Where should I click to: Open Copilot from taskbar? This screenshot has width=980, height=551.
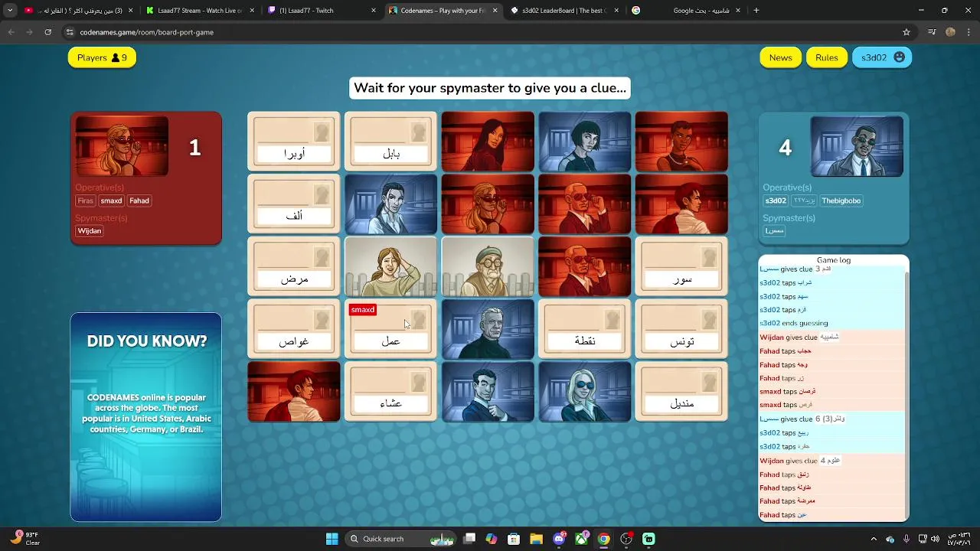[492, 539]
